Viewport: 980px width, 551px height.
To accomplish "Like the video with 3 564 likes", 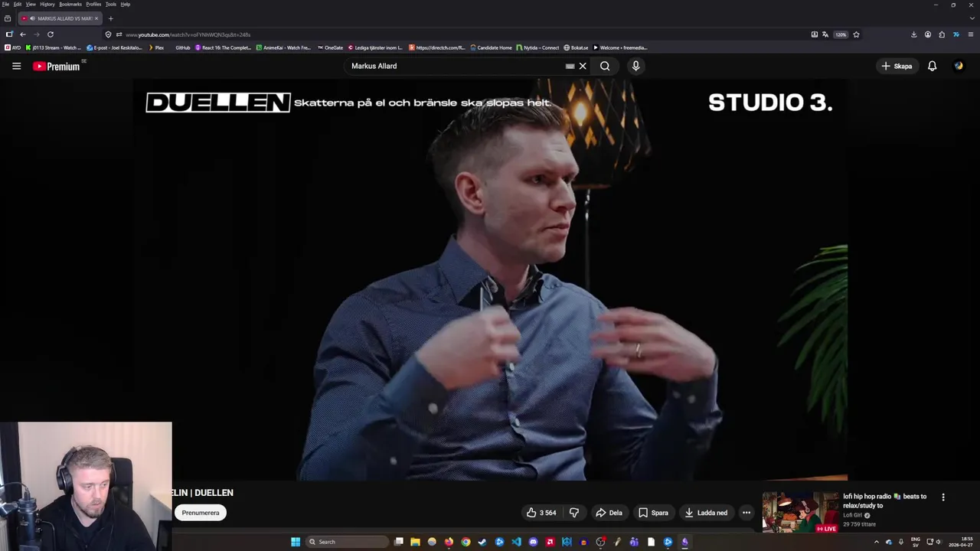I will point(541,513).
